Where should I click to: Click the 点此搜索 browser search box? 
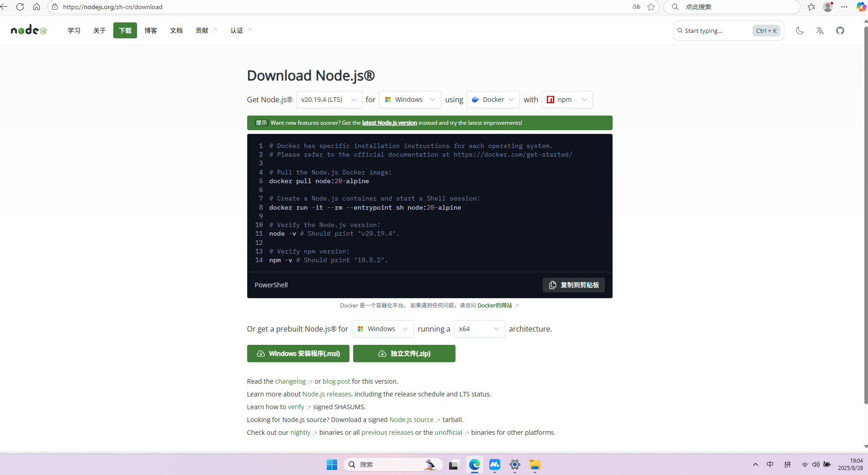click(731, 7)
